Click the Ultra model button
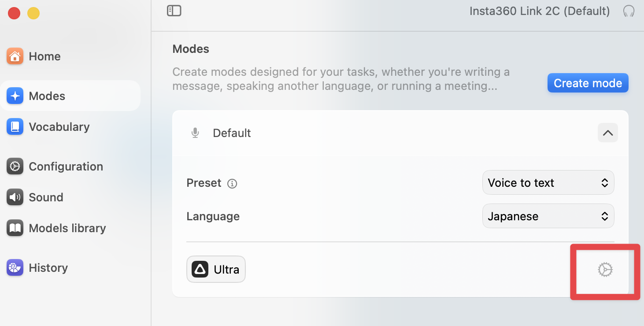 tap(216, 269)
